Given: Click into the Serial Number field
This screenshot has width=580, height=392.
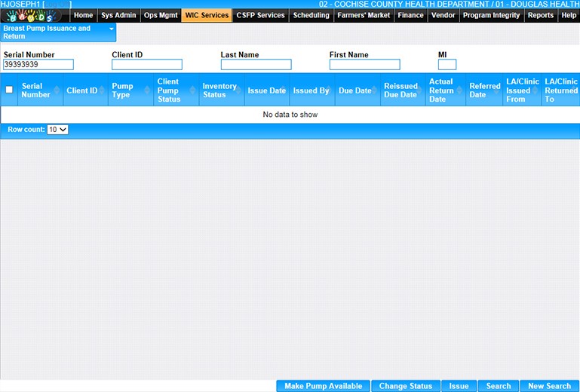Looking at the screenshot, I should pos(38,65).
